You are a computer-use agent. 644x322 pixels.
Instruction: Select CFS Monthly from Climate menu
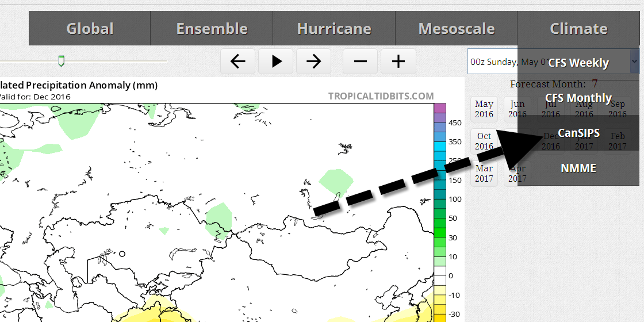(578, 98)
